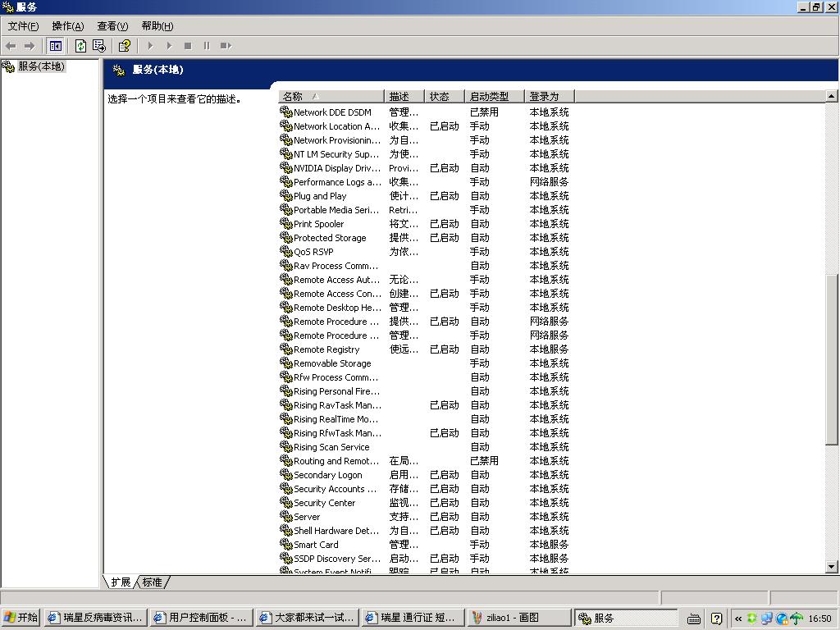Select SSDP Discovery Ser... service
Screen dimensions: 840x630
click(337, 558)
